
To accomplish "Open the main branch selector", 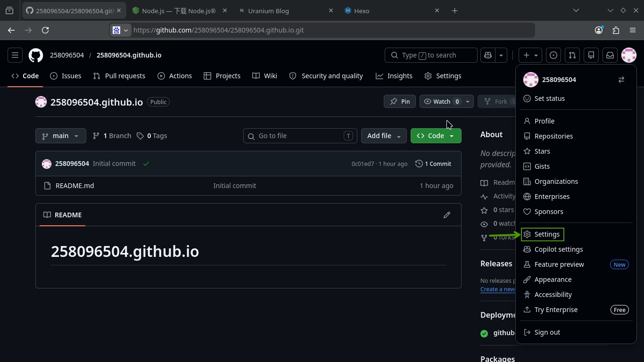I will (x=60, y=136).
